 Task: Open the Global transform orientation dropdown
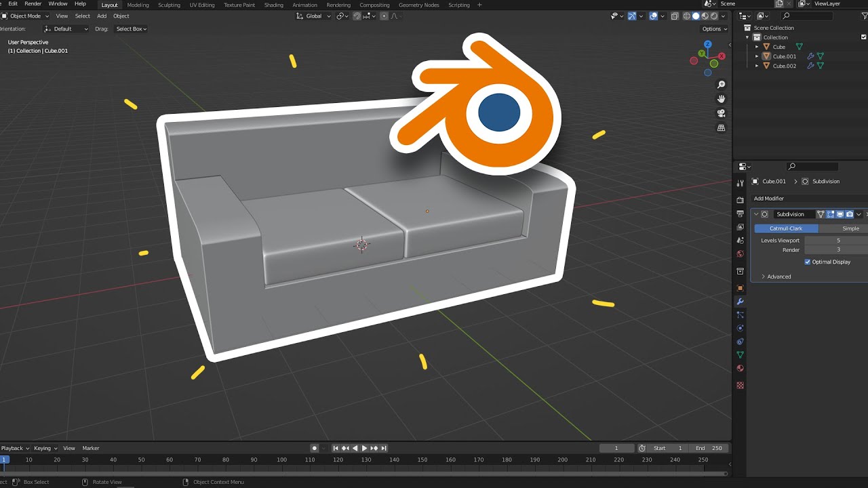(x=313, y=16)
